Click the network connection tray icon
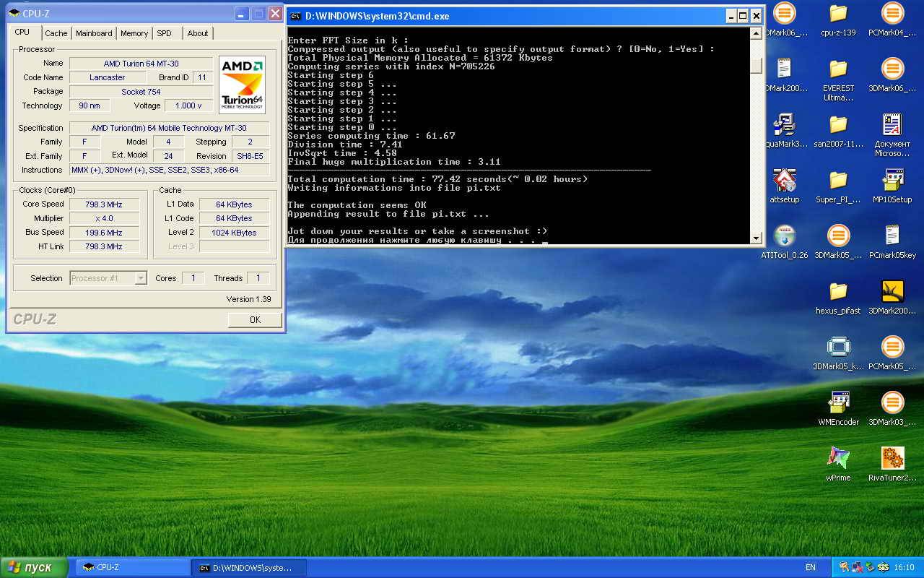924x578 pixels. click(857, 567)
